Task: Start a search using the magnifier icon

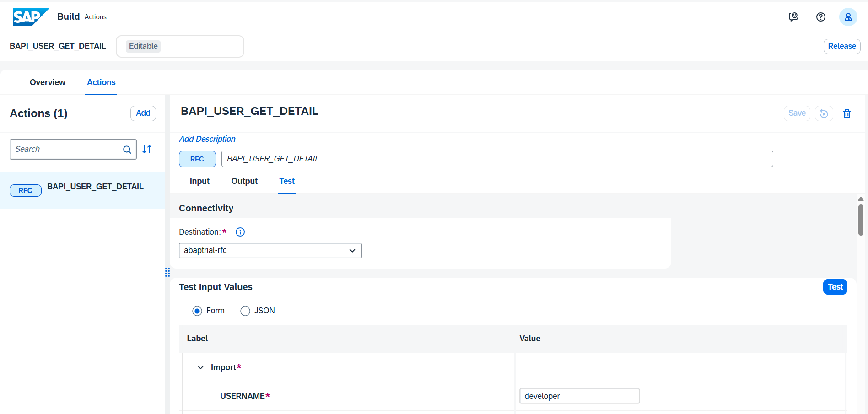Action: click(x=127, y=149)
